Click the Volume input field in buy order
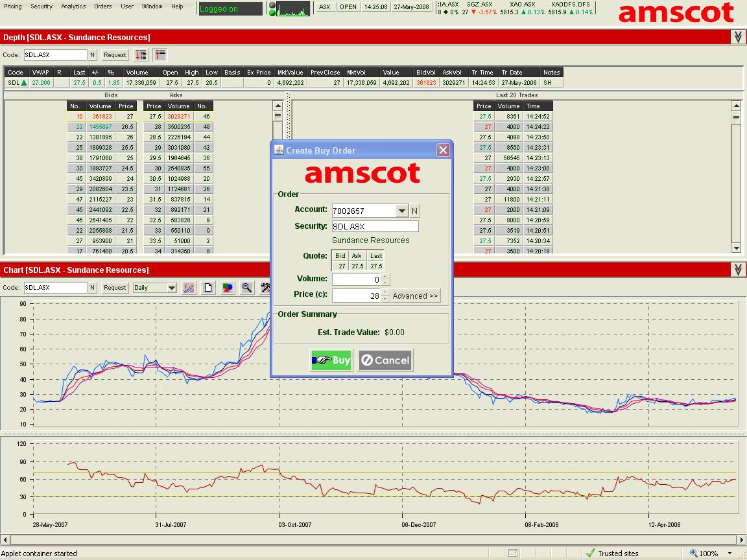Image resolution: width=747 pixels, height=560 pixels. point(357,279)
